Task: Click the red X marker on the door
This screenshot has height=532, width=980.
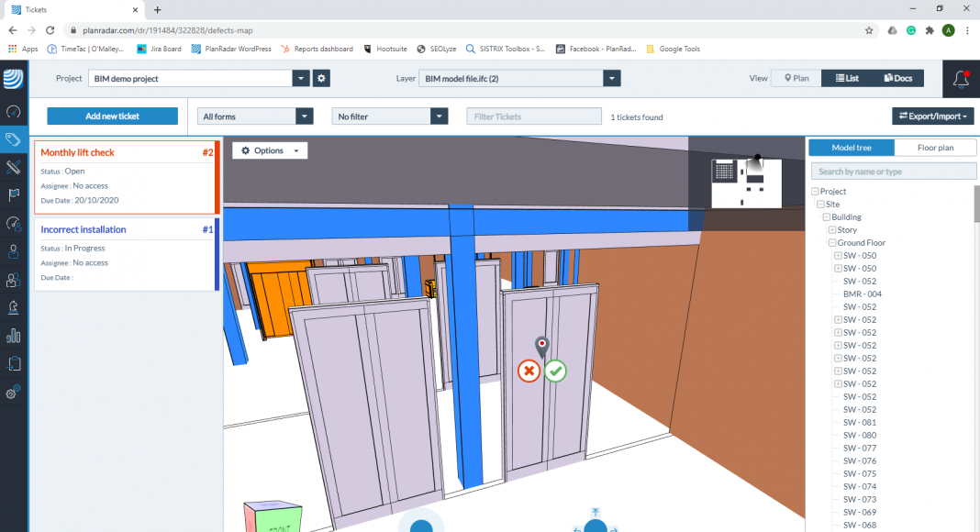Action: click(x=529, y=371)
